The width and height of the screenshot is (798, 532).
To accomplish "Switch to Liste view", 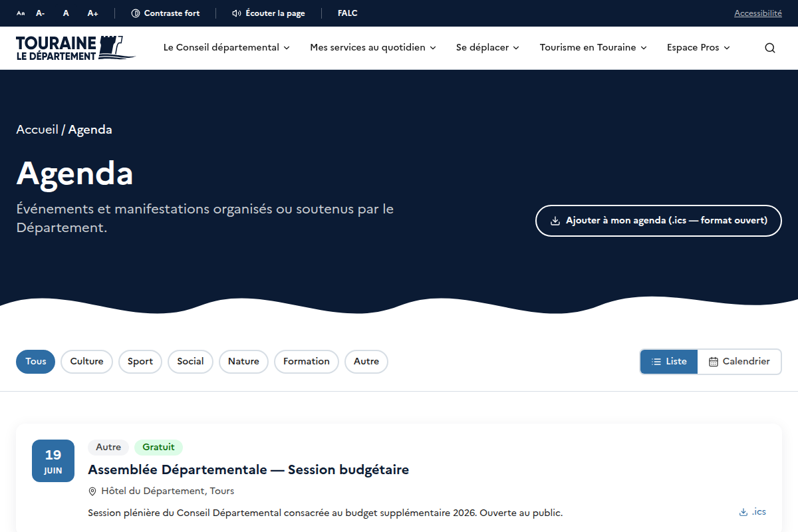I will coord(669,362).
